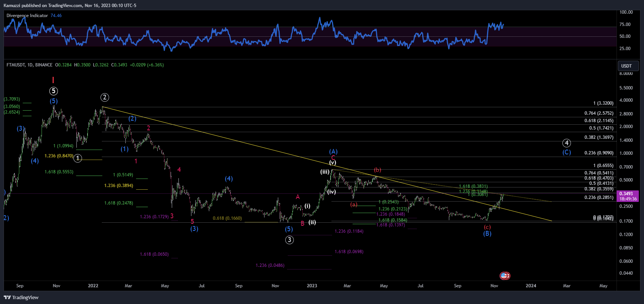Viewport: 644px width, 304px height.
Task: Select the red (b) wave label
Action: [x=377, y=170]
